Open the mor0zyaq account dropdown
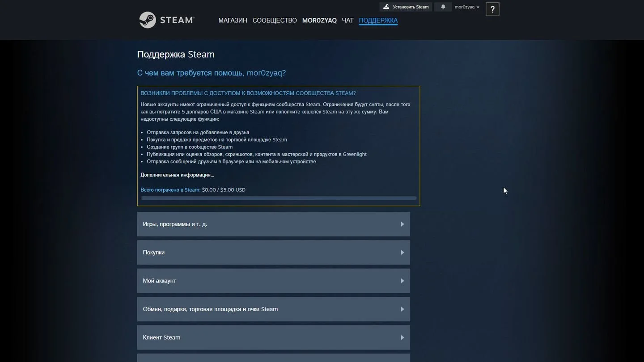The image size is (644, 362). click(x=467, y=7)
